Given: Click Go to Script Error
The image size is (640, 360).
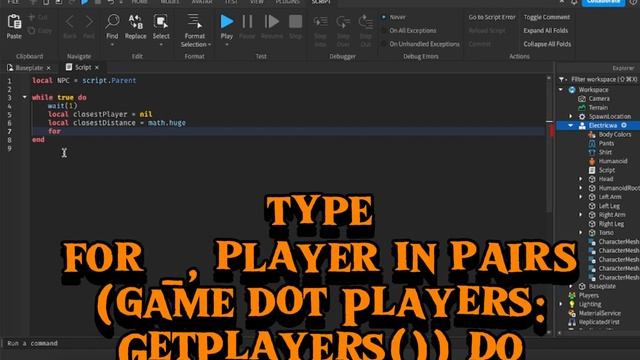Looking at the screenshot, I should coord(492,17).
